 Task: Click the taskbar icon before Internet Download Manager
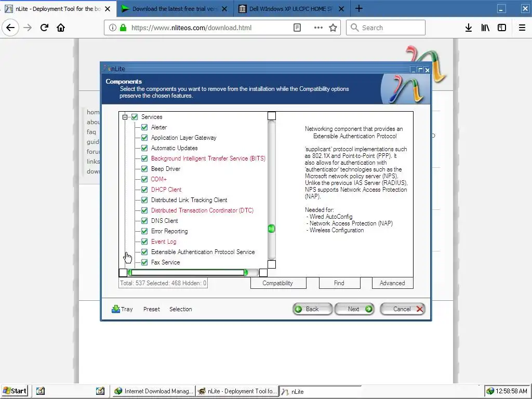100,391
